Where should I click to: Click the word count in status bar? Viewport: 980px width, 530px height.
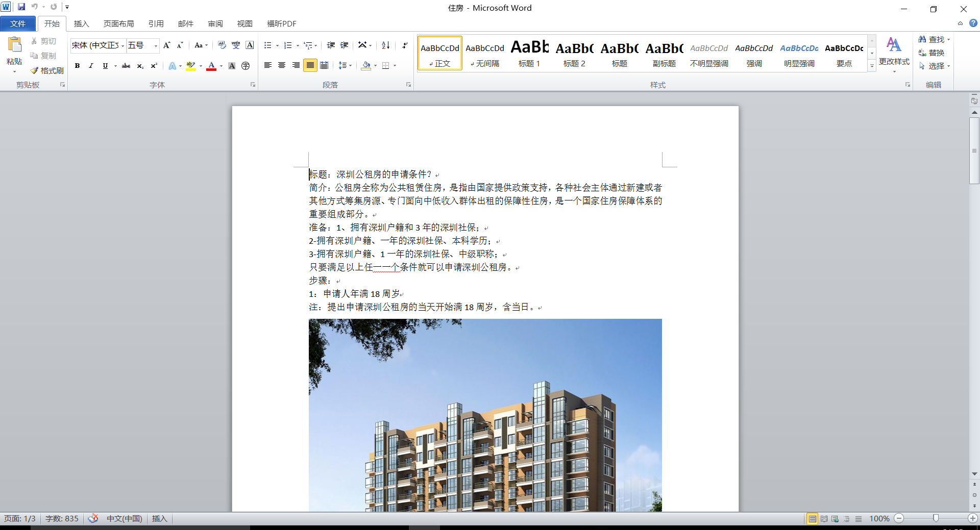[x=62, y=518]
